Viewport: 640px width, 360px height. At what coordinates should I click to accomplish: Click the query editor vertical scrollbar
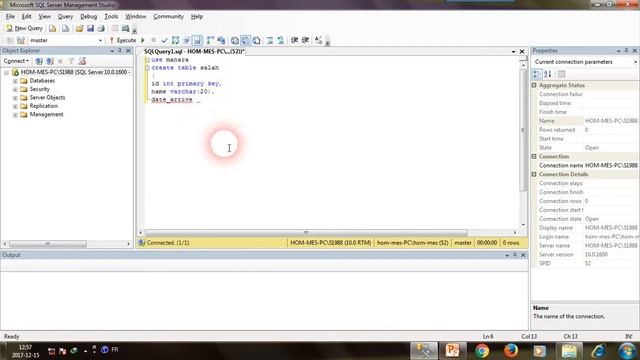[523, 130]
